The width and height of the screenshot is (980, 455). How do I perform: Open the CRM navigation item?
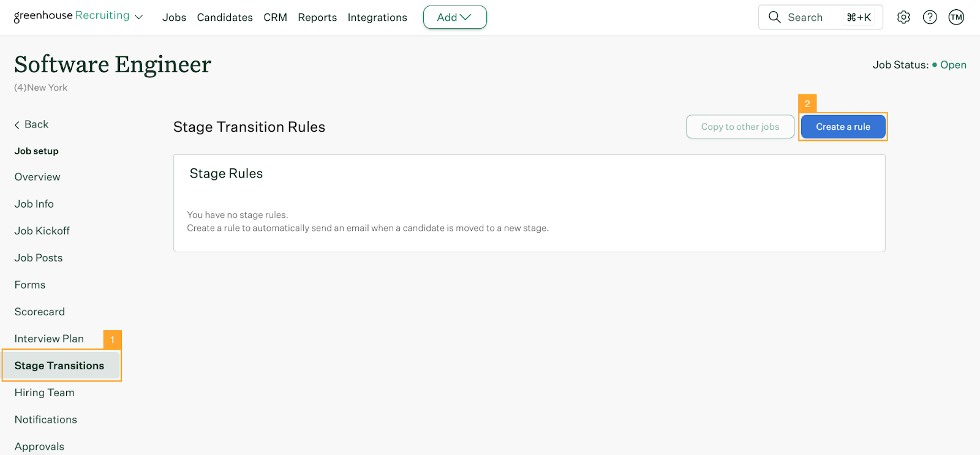pos(275,17)
